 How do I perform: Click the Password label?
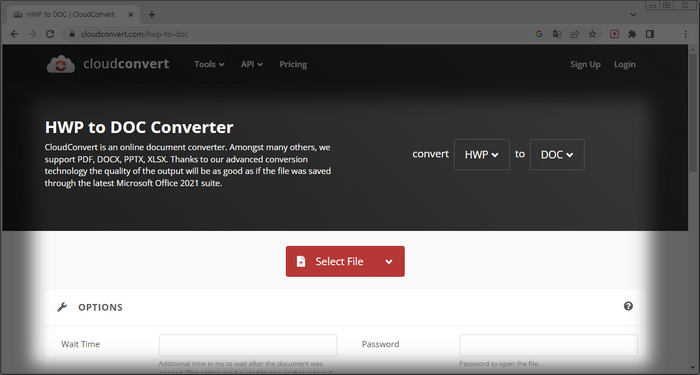pos(380,344)
